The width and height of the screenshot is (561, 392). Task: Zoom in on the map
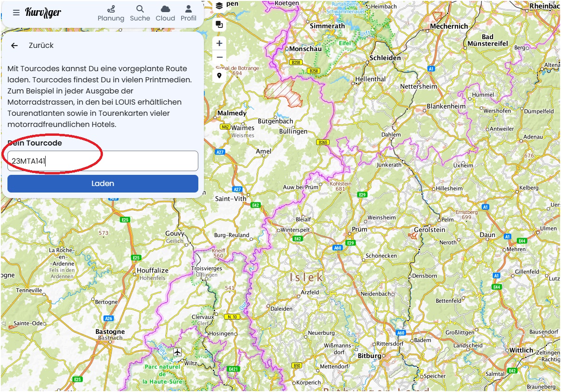click(x=219, y=43)
